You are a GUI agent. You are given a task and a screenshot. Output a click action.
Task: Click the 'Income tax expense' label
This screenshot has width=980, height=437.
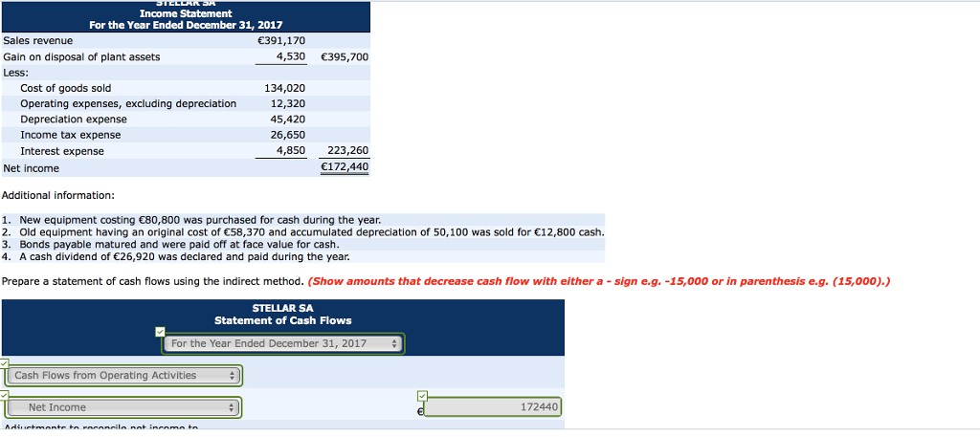[x=71, y=135]
